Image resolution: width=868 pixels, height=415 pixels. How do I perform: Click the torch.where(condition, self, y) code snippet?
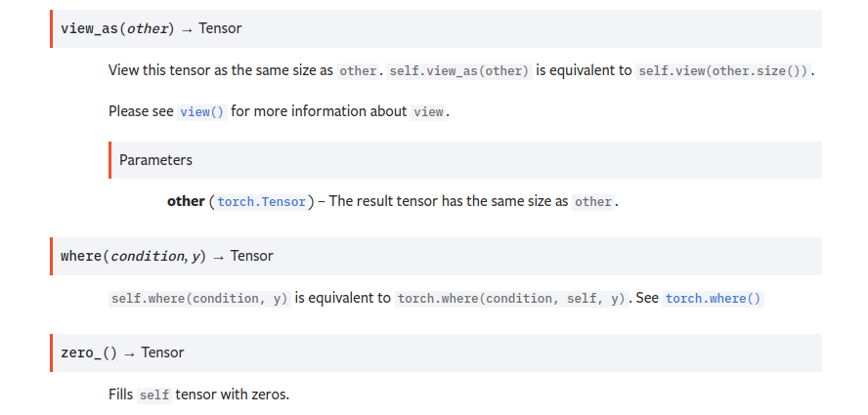511,299
